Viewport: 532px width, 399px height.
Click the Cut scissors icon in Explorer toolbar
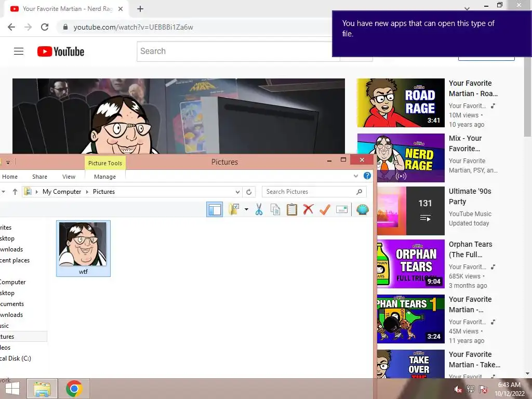point(259,209)
